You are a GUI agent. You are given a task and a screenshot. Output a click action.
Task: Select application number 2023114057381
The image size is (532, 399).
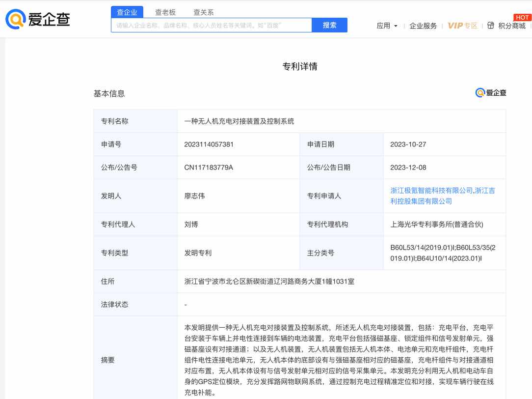[x=209, y=144]
